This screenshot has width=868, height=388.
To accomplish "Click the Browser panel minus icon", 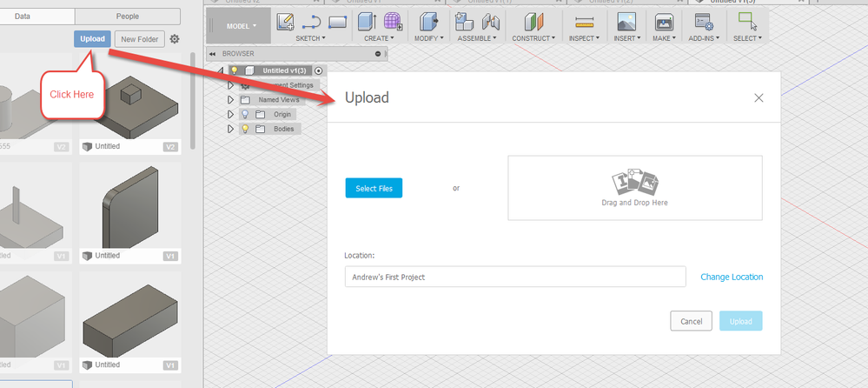I will pyautogui.click(x=378, y=54).
